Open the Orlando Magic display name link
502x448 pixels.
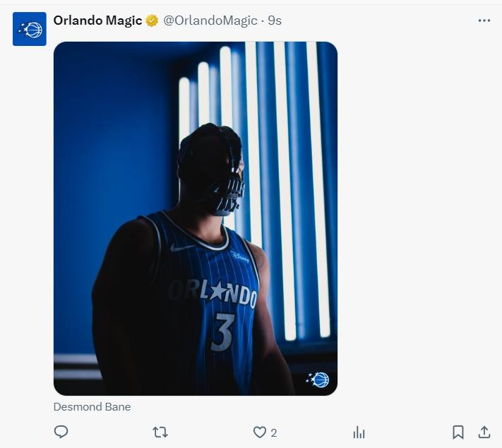point(97,20)
